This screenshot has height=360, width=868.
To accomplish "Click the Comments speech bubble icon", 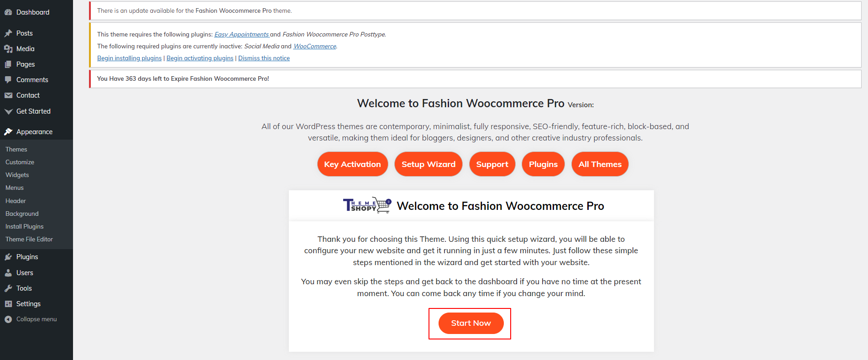I will click(8, 80).
